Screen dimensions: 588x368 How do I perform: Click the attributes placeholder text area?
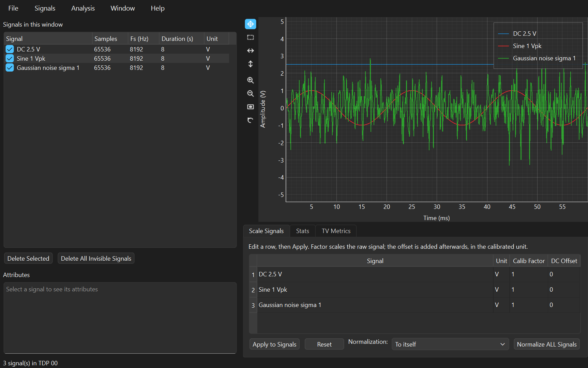pos(120,318)
